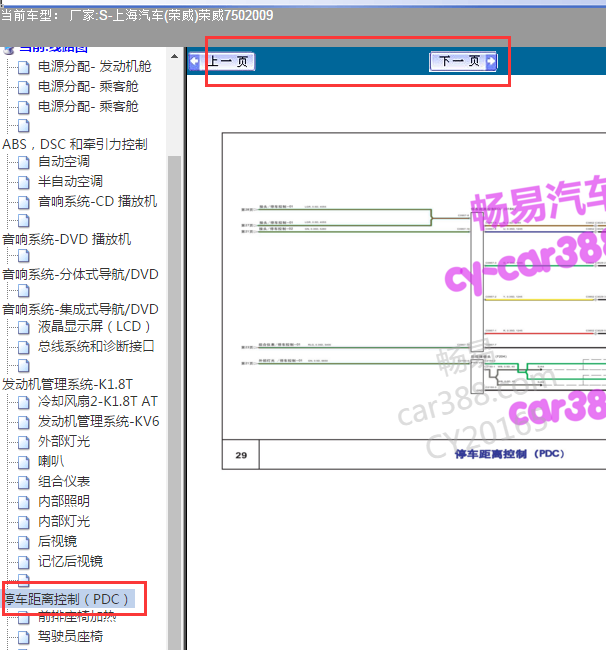The height and width of the screenshot is (650, 606).
Task: Click the tree panel vertical scrollbar thumb
Action: (175, 403)
